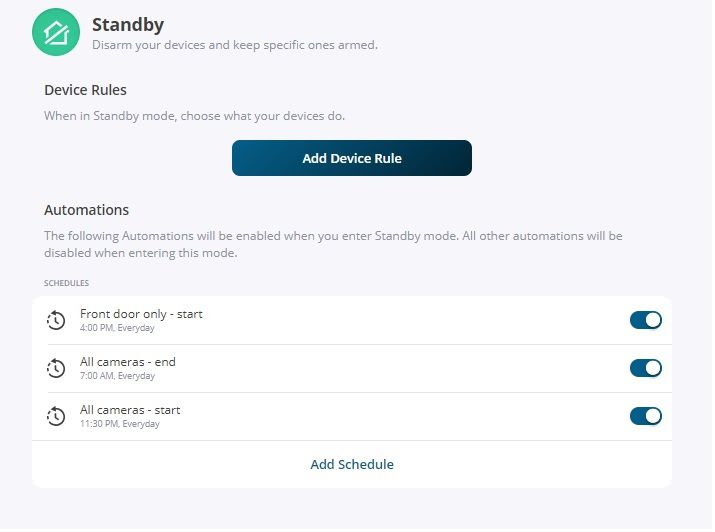The image size is (715, 532).
Task: Select the Add Schedule link
Action: (353, 466)
